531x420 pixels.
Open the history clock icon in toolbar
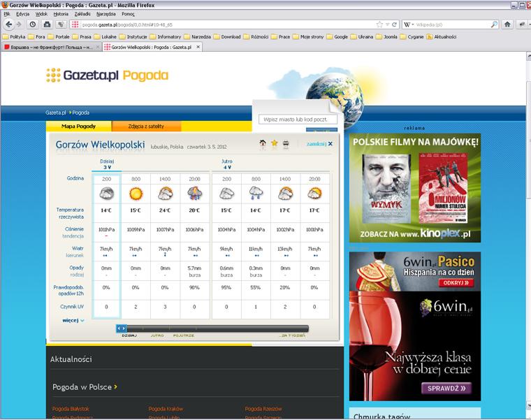(x=33, y=24)
